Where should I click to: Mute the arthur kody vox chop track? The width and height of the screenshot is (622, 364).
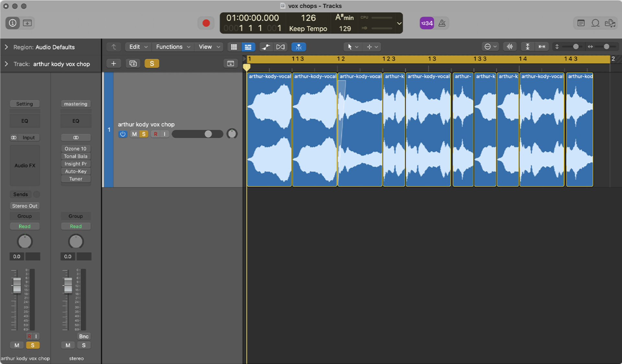pos(134,134)
